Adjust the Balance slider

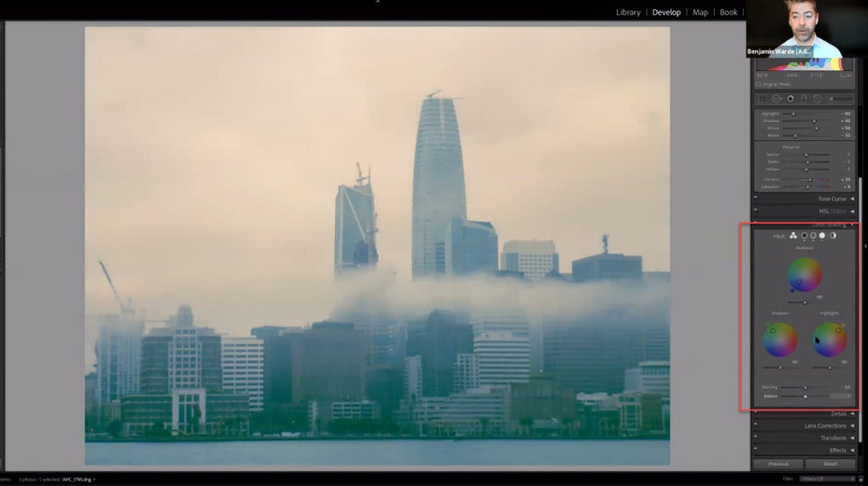pos(805,396)
